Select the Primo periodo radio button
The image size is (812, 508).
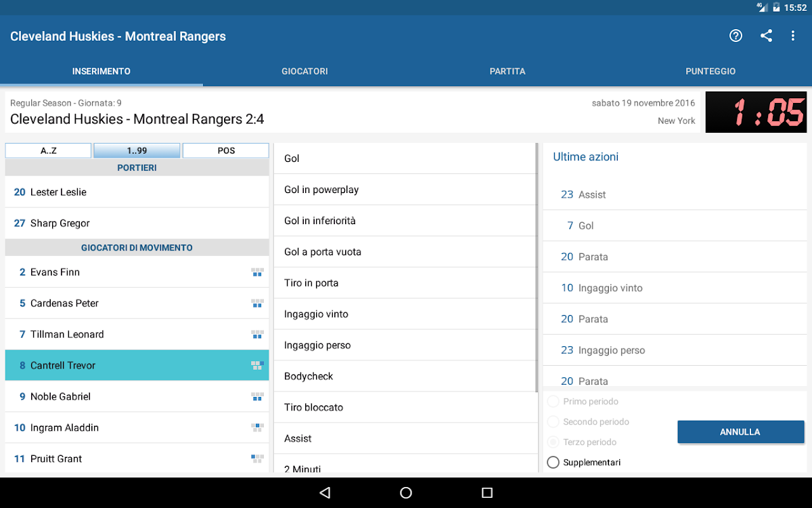coord(553,402)
